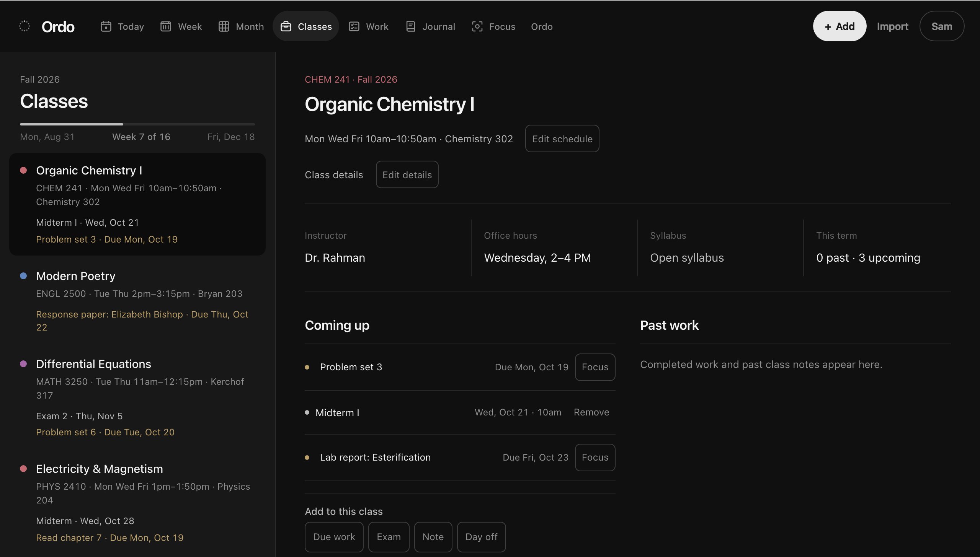The width and height of the screenshot is (980, 557).
Task: Click Focus button for Lab report: Esterification
Action: click(x=595, y=457)
